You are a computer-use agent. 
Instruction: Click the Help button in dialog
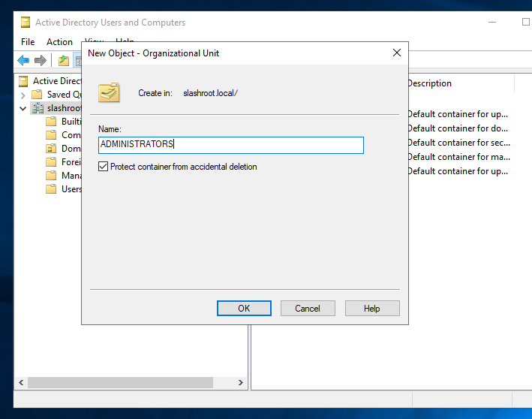[x=372, y=309]
